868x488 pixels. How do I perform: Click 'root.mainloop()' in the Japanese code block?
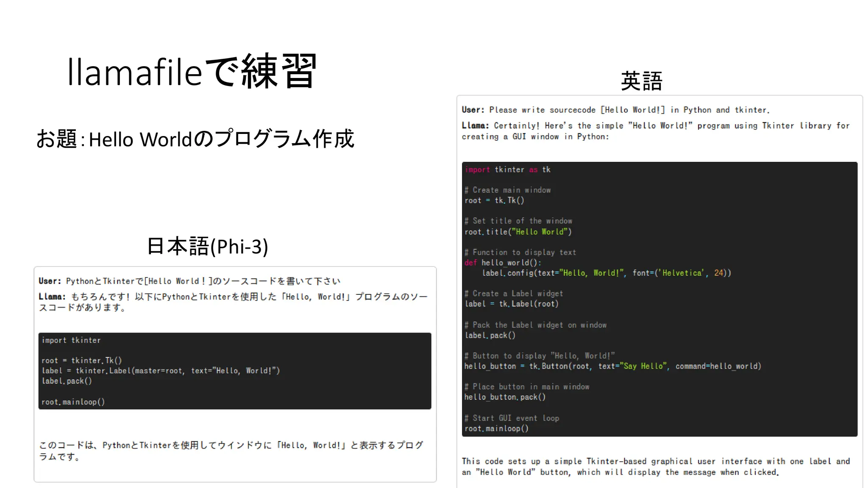[x=73, y=402]
